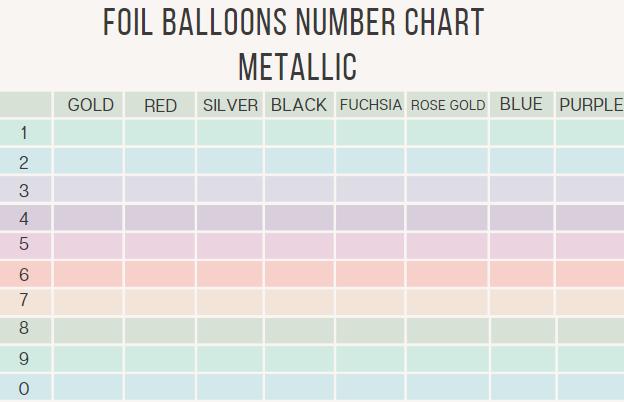Click the GOLD column header
This screenshot has width=624, height=402.
(x=90, y=105)
